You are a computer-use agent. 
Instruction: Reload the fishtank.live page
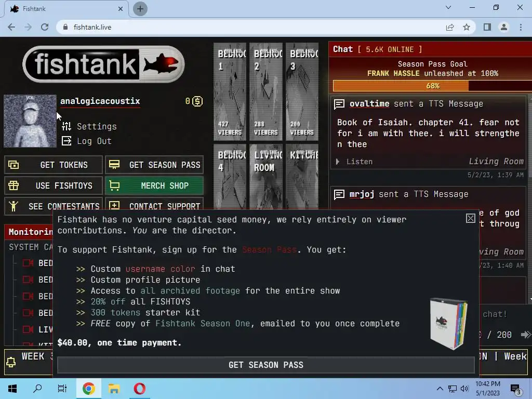45,27
